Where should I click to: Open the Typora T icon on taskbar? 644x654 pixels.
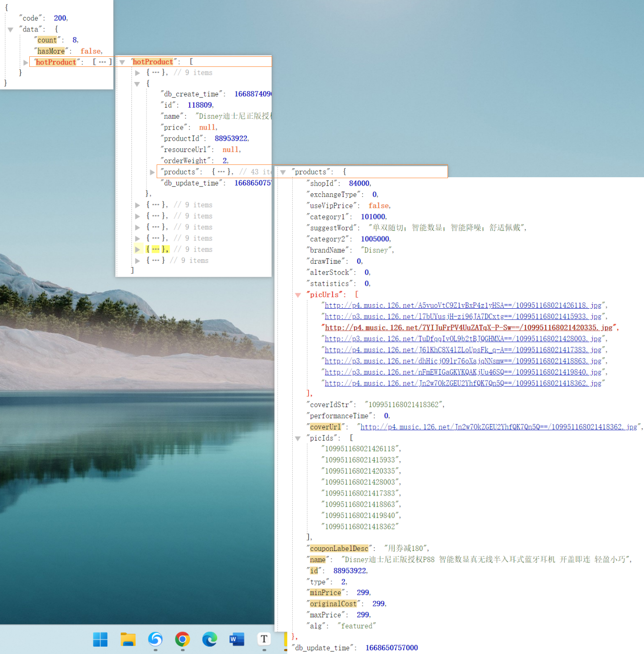coord(264,639)
